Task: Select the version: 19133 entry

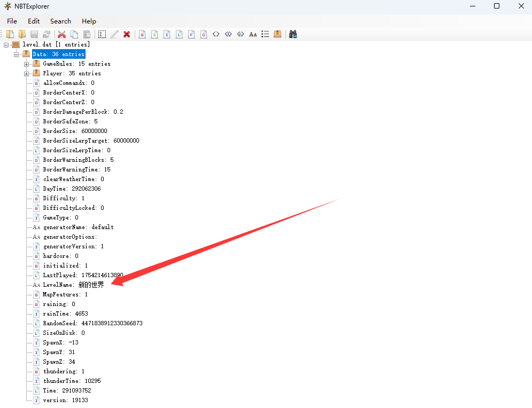Action: [65, 400]
